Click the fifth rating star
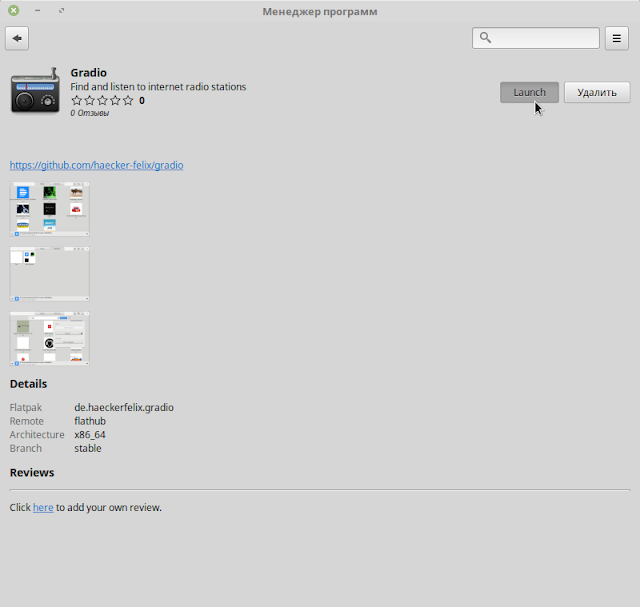The image size is (640, 607). click(128, 100)
